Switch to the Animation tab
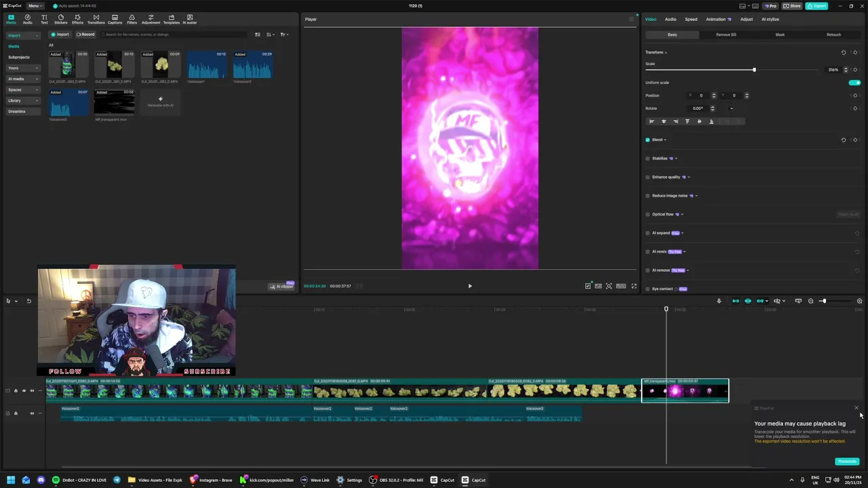The image size is (868, 488). [717, 19]
